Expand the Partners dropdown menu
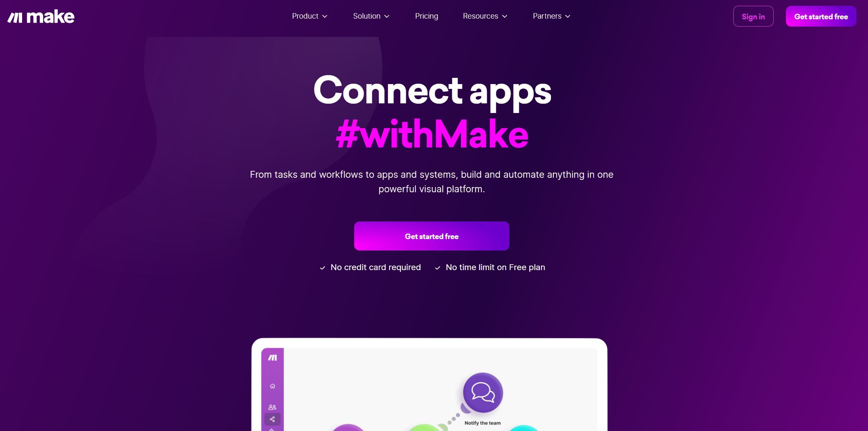The width and height of the screenshot is (868, 431). (x=552, y=16)
